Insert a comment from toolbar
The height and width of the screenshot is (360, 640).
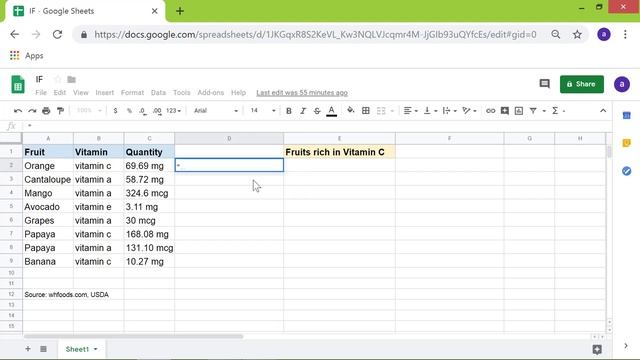[504, 111]
